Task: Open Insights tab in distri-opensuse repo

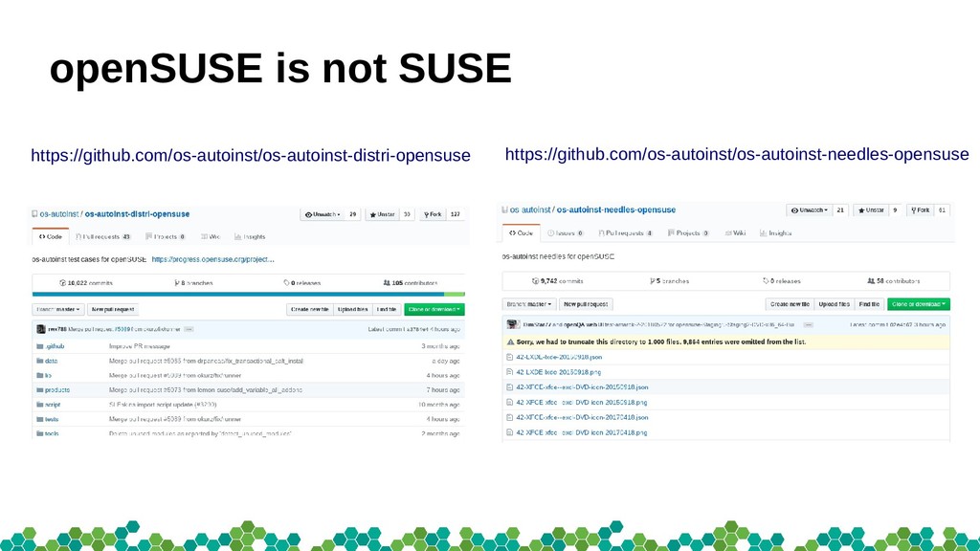Action: (x=250, y=237)
